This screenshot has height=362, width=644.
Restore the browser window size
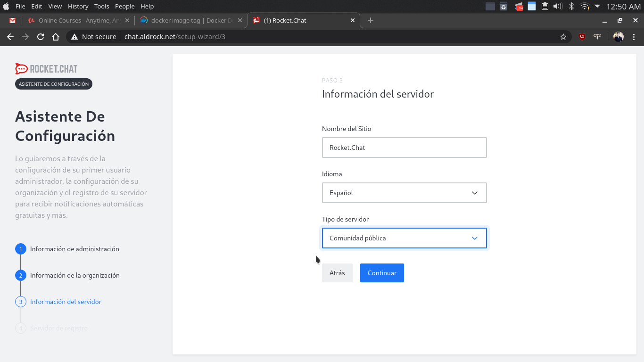click(620, 20)
